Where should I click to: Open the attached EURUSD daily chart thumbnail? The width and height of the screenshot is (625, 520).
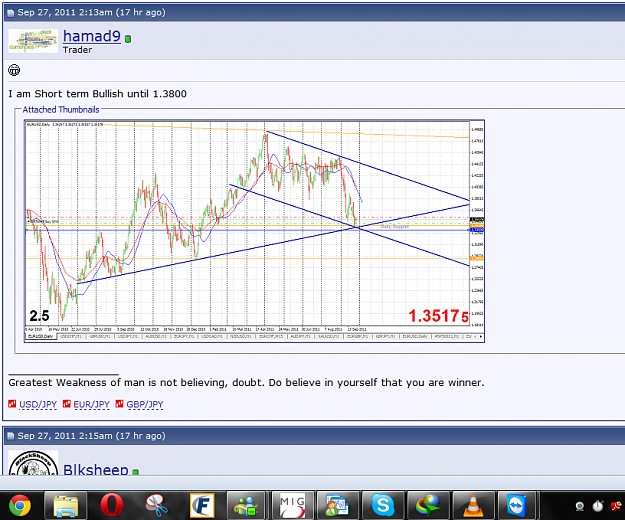coord(254,231)
